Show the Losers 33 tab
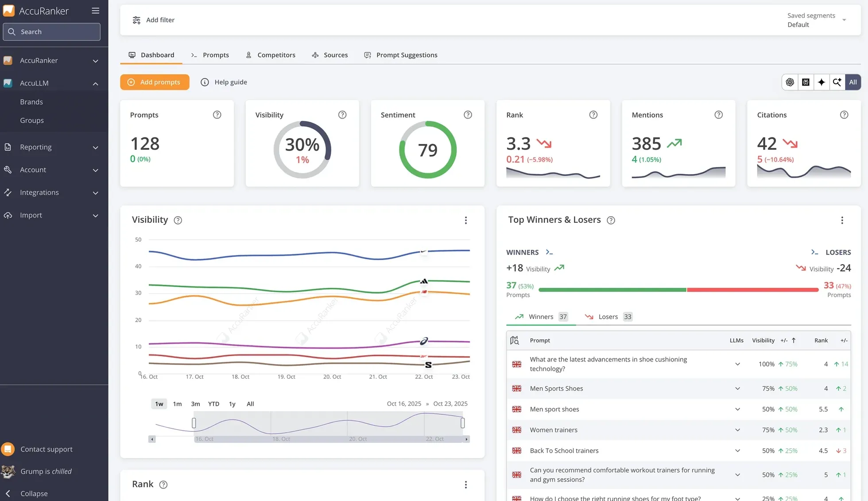Viewport: 868px width, 501px height. point(608,317)
